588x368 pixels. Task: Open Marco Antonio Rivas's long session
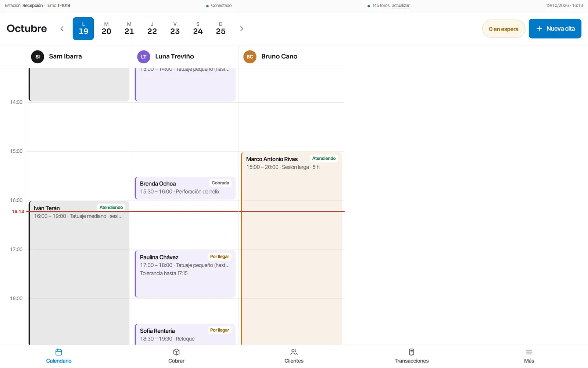tap(291, 248)
